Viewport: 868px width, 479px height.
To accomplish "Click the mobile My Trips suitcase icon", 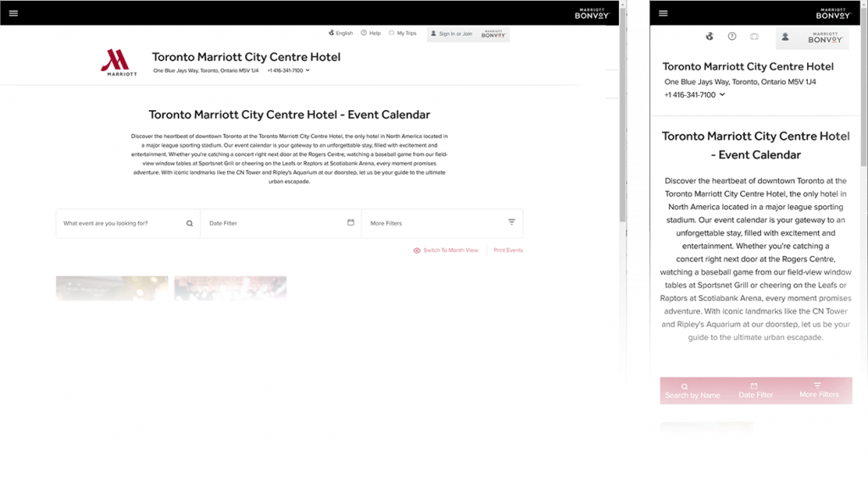I will (754, 36).
